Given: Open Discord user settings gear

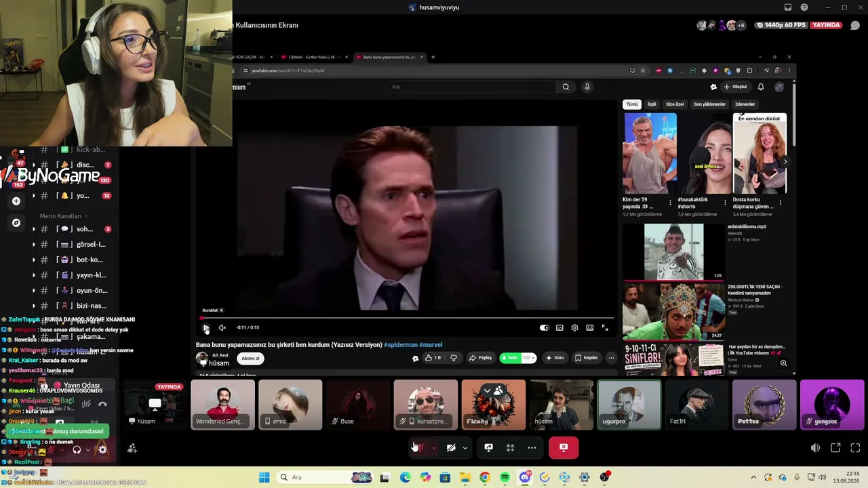Looking at the screenshot, I should pyautogui.click(x=102, y=449).
